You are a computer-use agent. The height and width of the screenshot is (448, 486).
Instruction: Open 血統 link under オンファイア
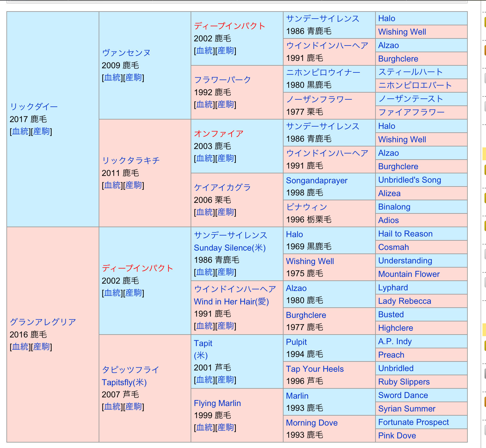click(205, 158)
